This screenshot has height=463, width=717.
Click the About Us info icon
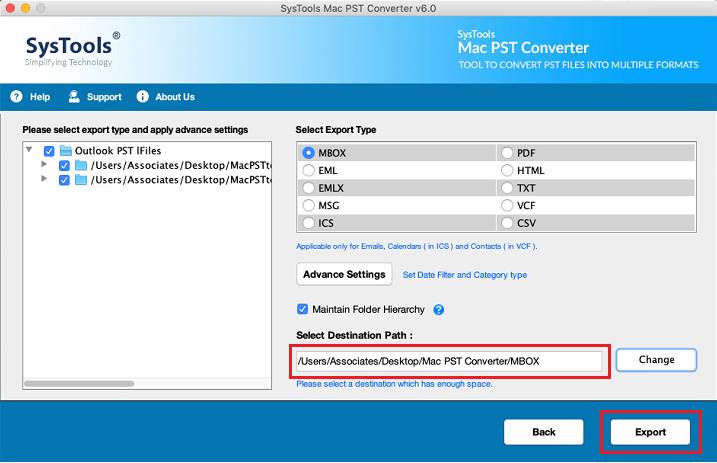[143, 96]
